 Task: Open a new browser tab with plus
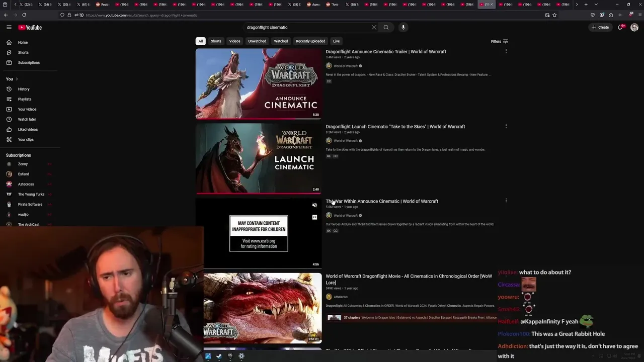tap(586, 5)
